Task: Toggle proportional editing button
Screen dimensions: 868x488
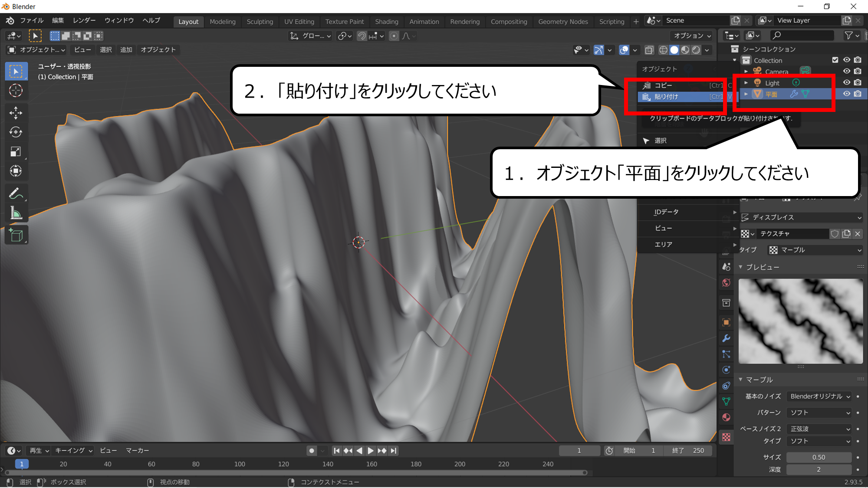Action: tap(394, 36)
